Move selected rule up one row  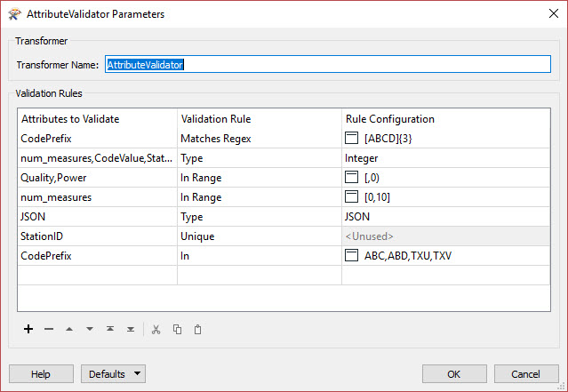[x=69, y=329]
